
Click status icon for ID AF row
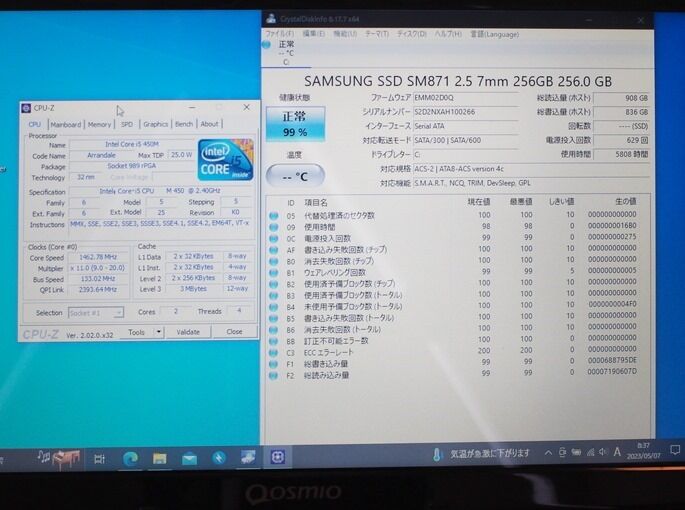[273, 250]
